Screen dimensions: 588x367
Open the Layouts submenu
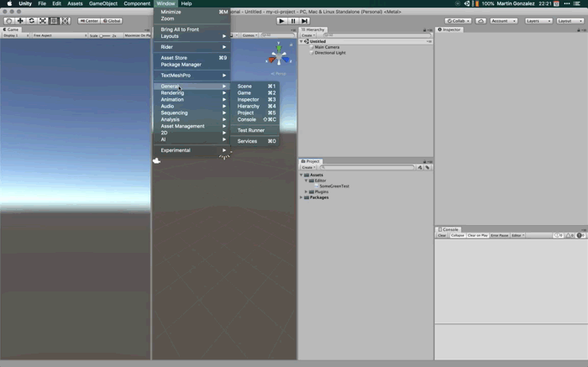click(192, 36)
